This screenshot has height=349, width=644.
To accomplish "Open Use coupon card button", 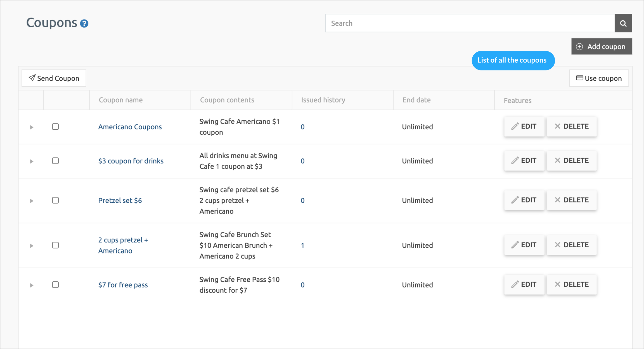I will point(599,78).
